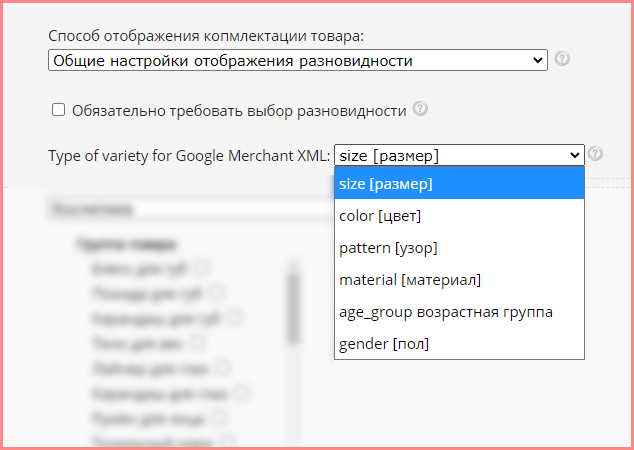Click 'Type of variety for Google Merchant XML' label
The image size is (634, 450).
[189, 156]
